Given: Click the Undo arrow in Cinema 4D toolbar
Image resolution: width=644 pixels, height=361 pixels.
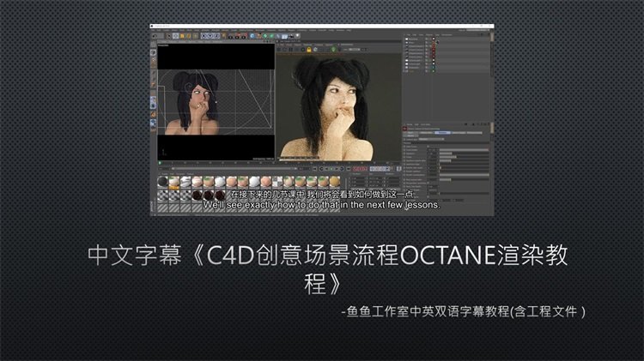Looking at the screenshot, I should point(155,36).
